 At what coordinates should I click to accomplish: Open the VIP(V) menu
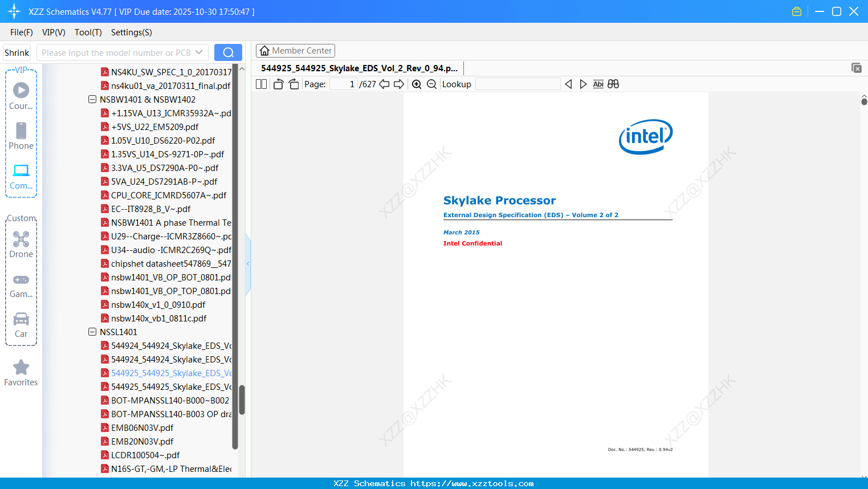[x=54, y=32]
